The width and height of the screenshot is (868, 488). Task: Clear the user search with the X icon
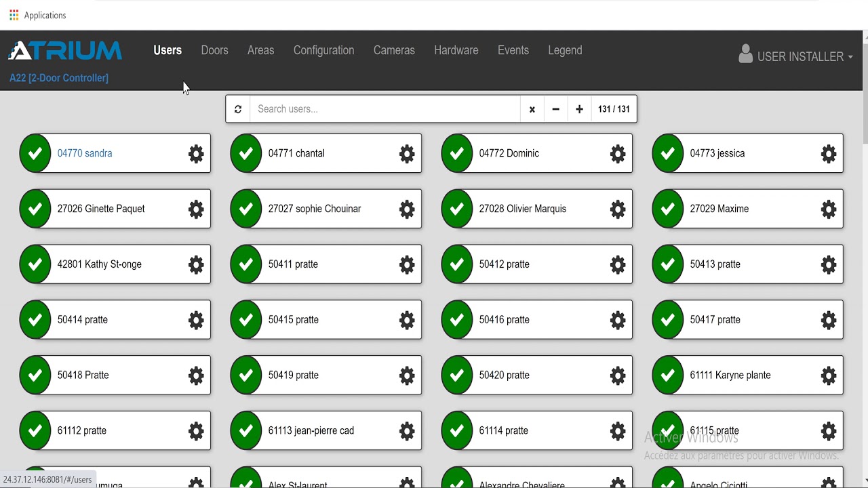[x=532, y=109]
